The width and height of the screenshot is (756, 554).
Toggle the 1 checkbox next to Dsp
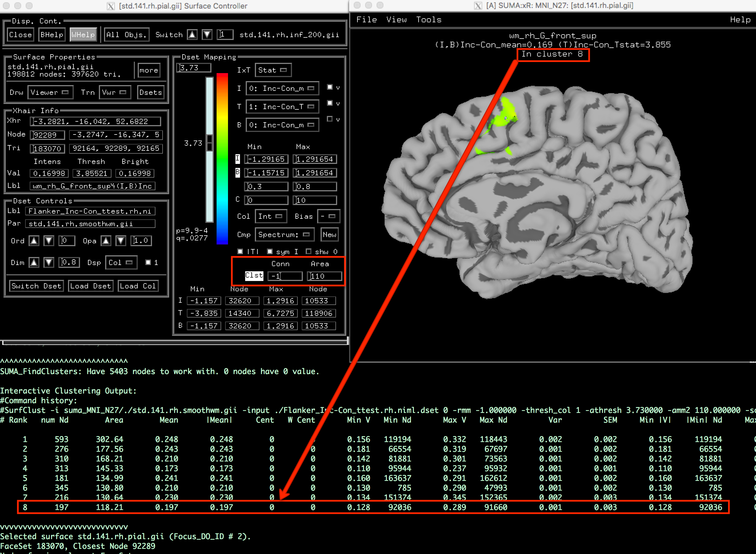point(148,262)
